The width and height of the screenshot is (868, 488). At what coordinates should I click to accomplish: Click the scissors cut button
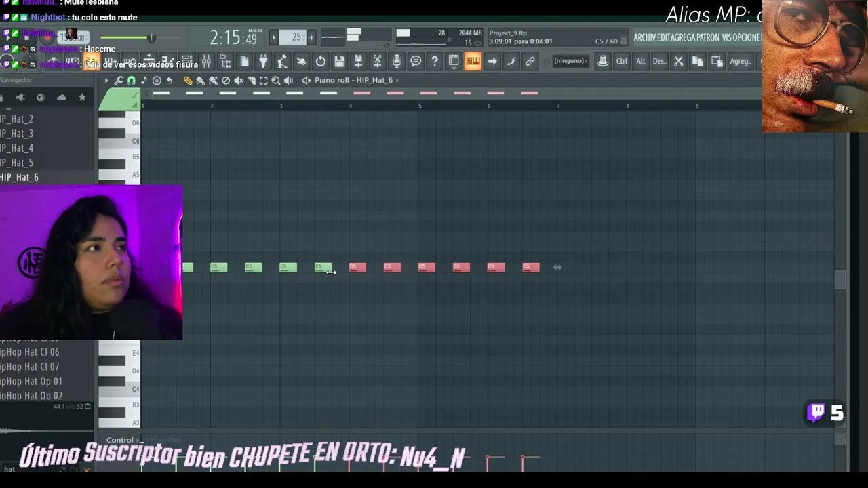click(679, 62)
